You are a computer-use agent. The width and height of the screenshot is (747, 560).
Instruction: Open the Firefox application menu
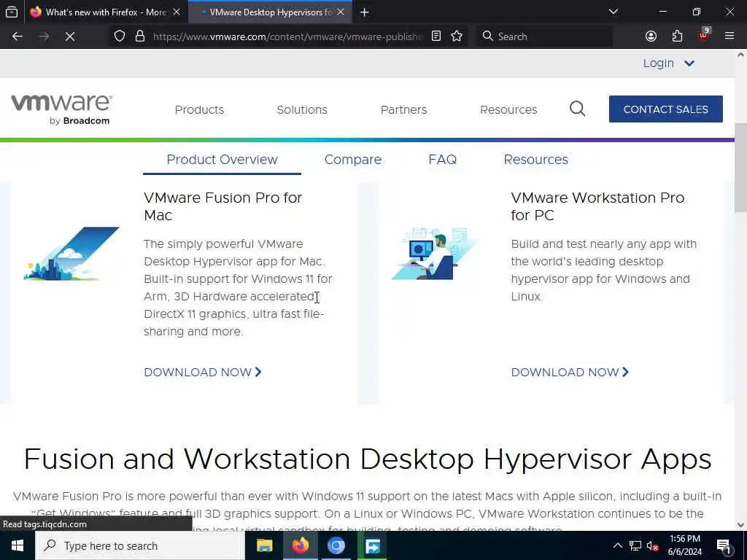click(x=729, y=36)
